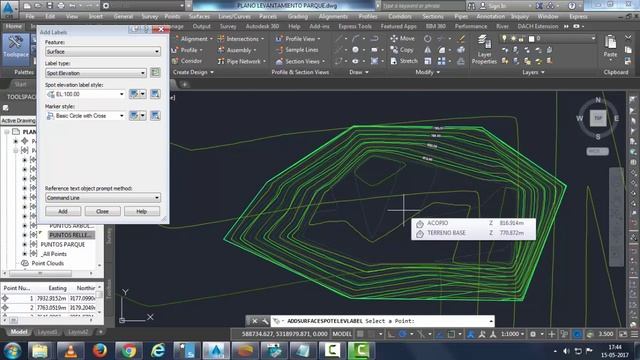
Task: Open the Corridors menu
Action: [400, 17]
